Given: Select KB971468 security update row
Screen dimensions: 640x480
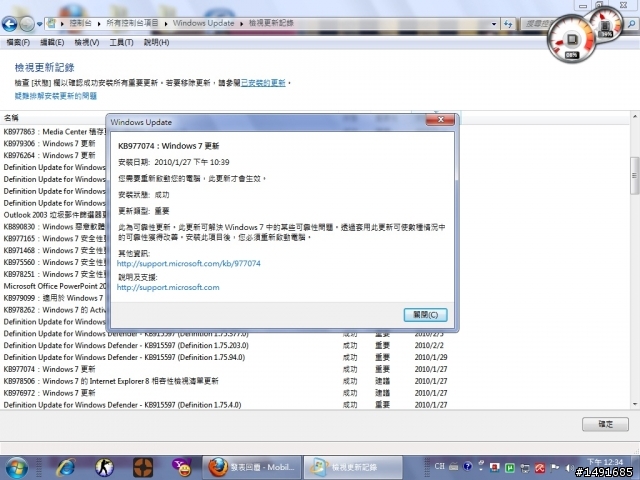Looking at the screenshot, I should 55,250.
